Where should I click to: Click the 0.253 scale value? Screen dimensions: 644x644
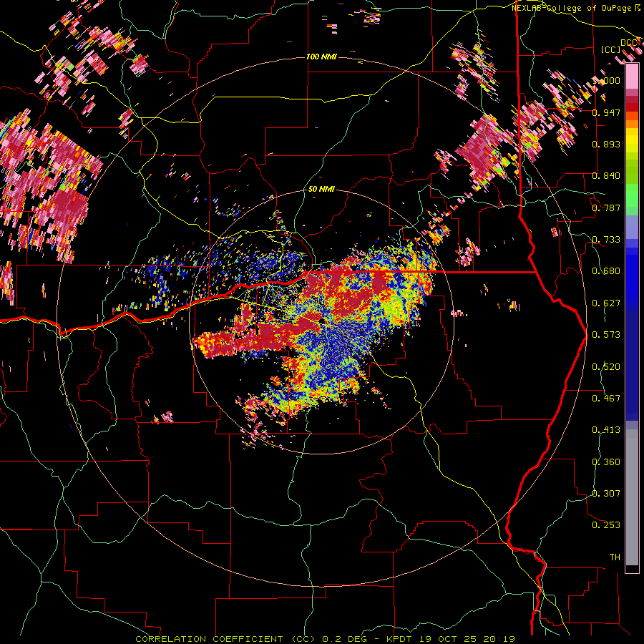pyautogui.click(x=606, y=525)
